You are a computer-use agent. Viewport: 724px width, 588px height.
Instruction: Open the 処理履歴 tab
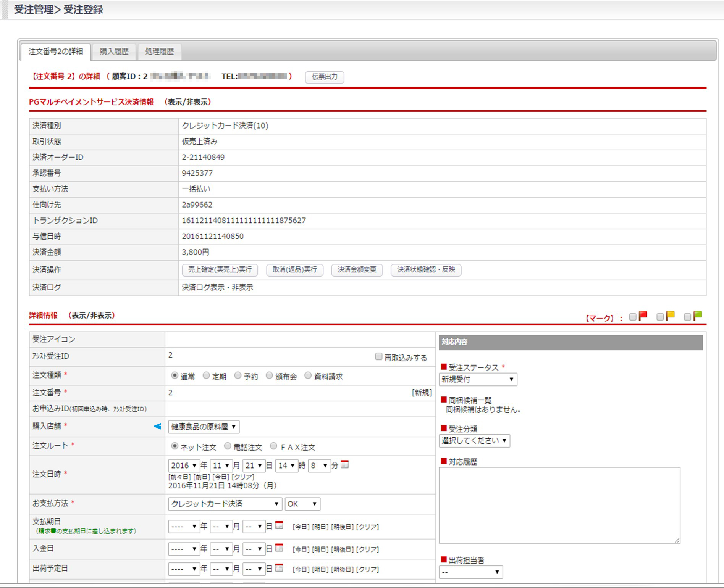tap(159, 52)
